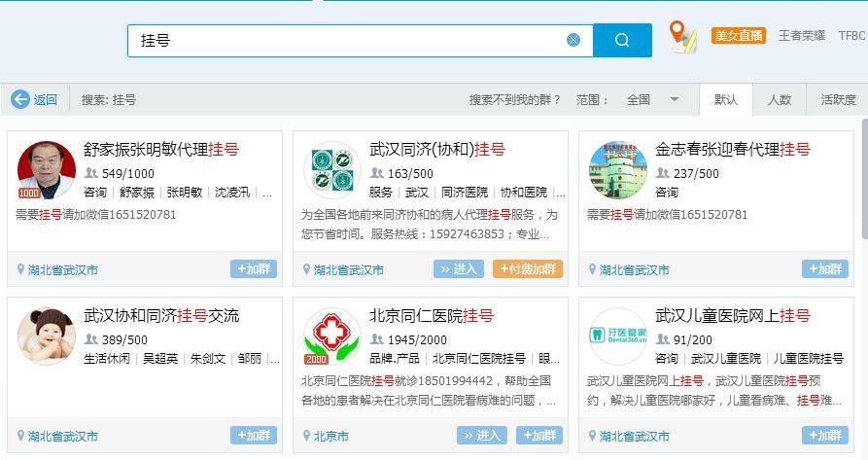Screen dimensions: 868x460
Task: Select the 默认 sorting tab
Action: tap(726, 99)
